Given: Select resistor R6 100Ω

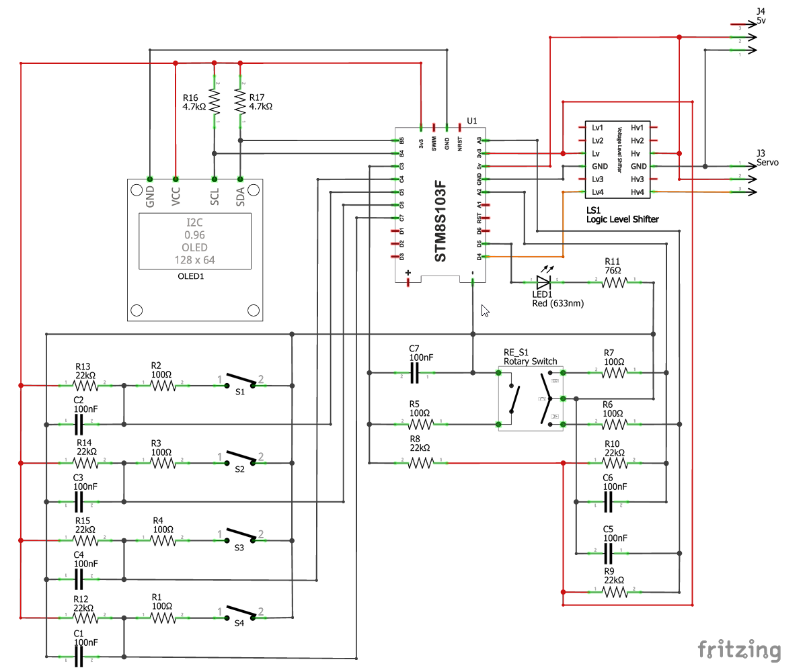Looking at the screenshot, I should pyautogui.click(x=614, y=424).
